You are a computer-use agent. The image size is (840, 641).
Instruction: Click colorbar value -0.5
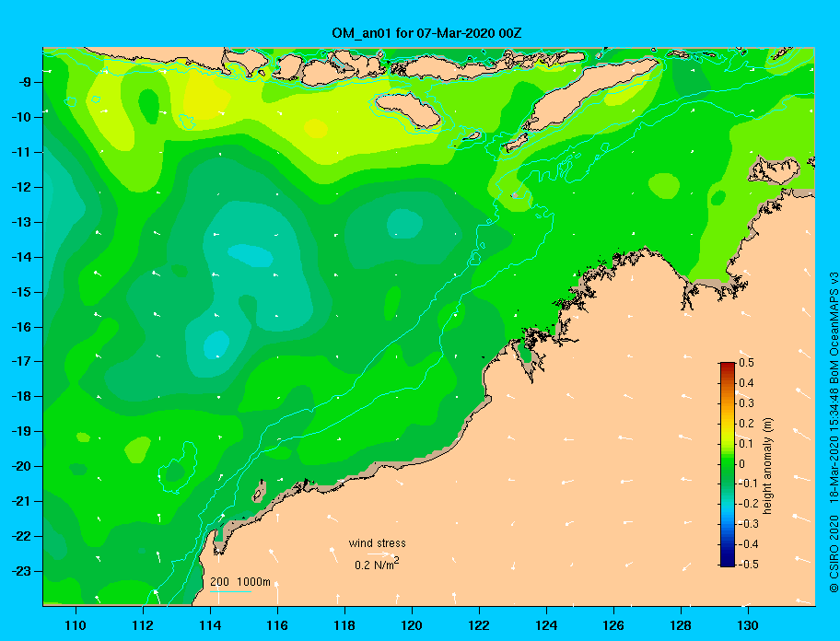(x=749, y=565)
